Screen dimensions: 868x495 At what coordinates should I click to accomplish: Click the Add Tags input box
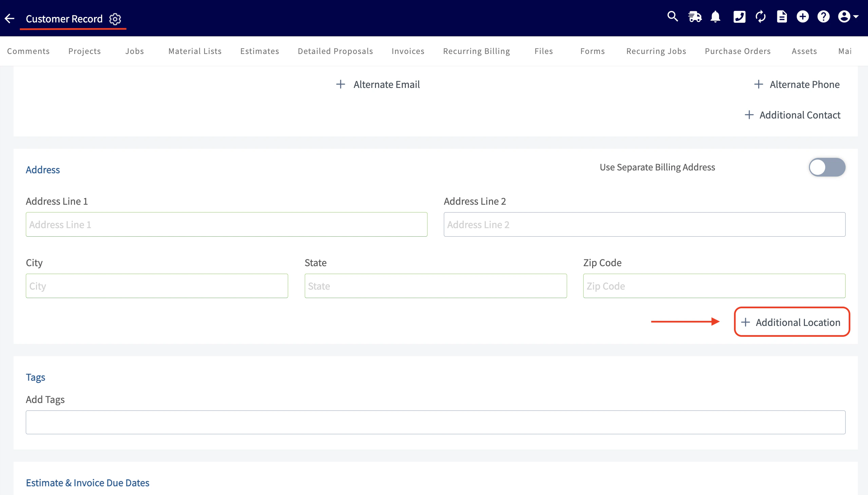point(436,422)
